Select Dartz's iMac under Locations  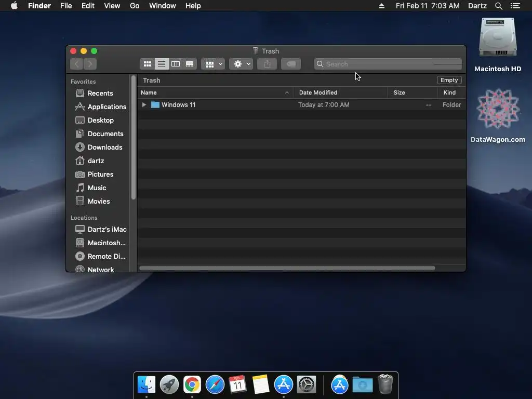coord(101,229)
